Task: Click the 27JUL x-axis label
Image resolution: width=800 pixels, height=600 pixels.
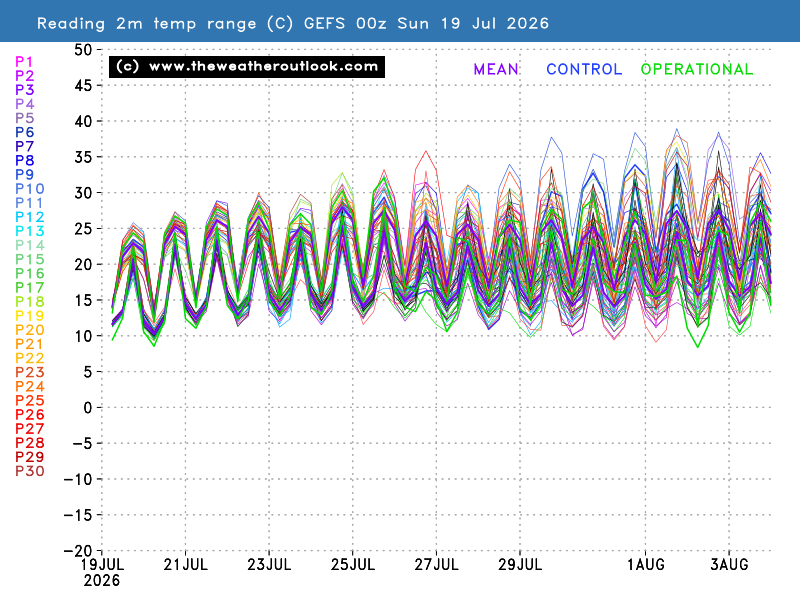Action: (436, 565)
